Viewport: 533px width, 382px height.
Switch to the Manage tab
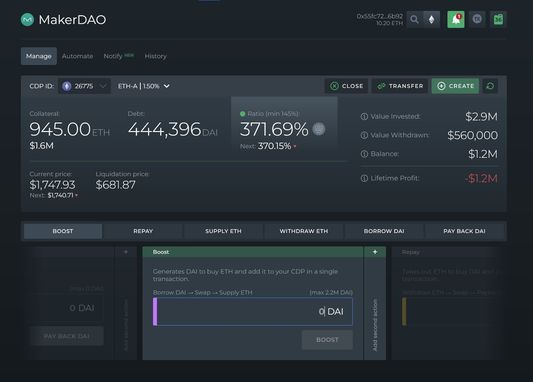pyautogui.click(x=39, y=56)
